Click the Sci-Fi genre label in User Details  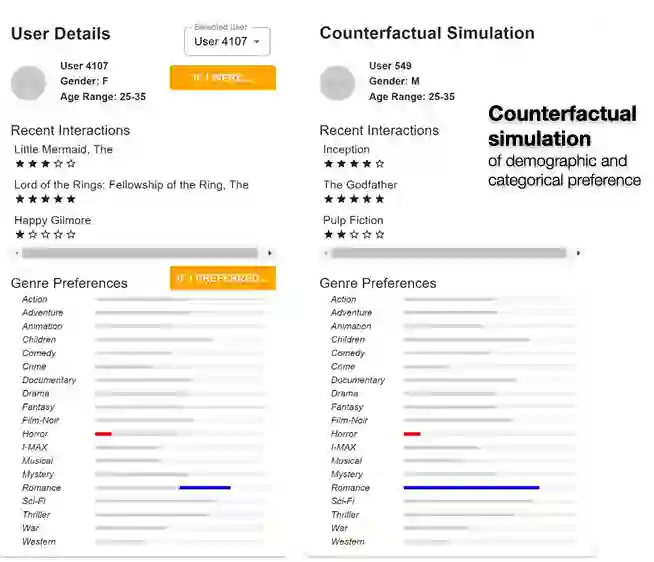(33, 501)
